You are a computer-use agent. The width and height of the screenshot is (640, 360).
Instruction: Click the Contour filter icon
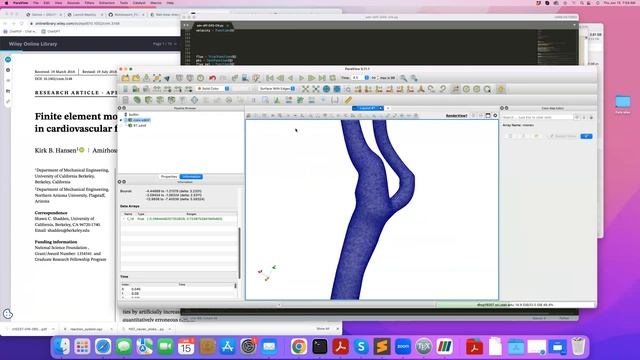pos(137,100)
